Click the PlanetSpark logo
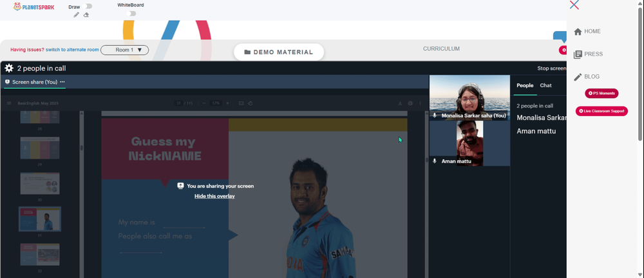 (x=33, y=6)
